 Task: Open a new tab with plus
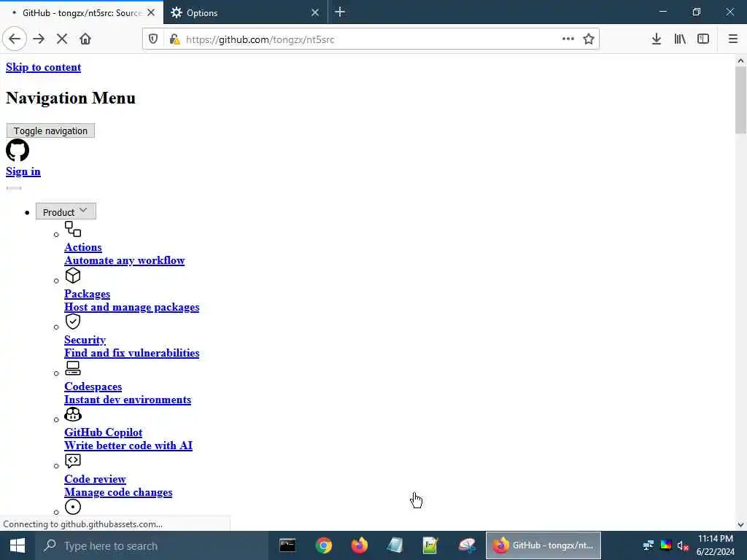pos(340,12)
